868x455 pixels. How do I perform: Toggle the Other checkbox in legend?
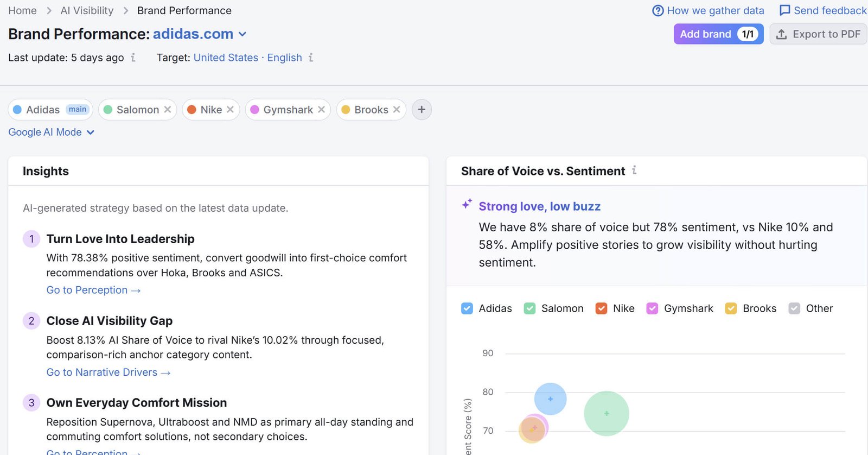794,308
